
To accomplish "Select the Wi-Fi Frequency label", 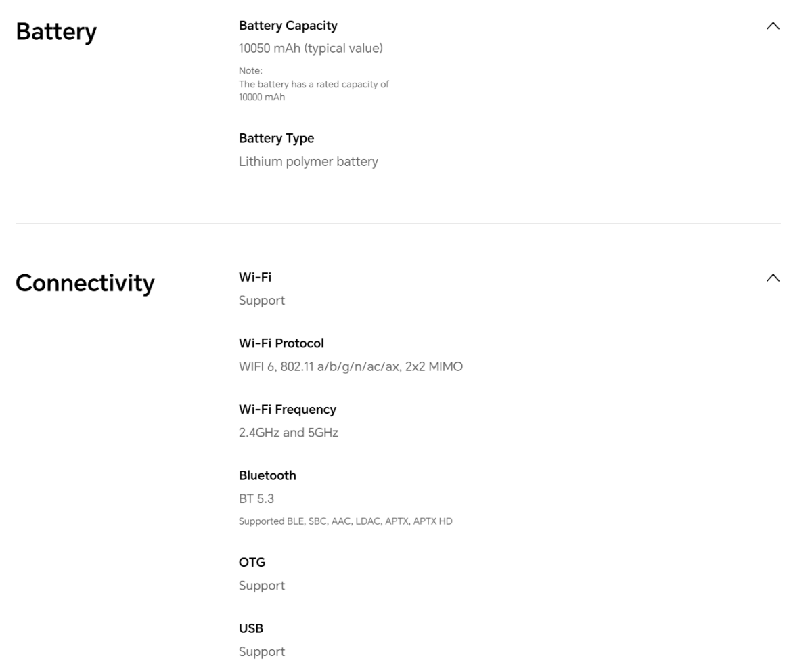I will tap(287, 410).
